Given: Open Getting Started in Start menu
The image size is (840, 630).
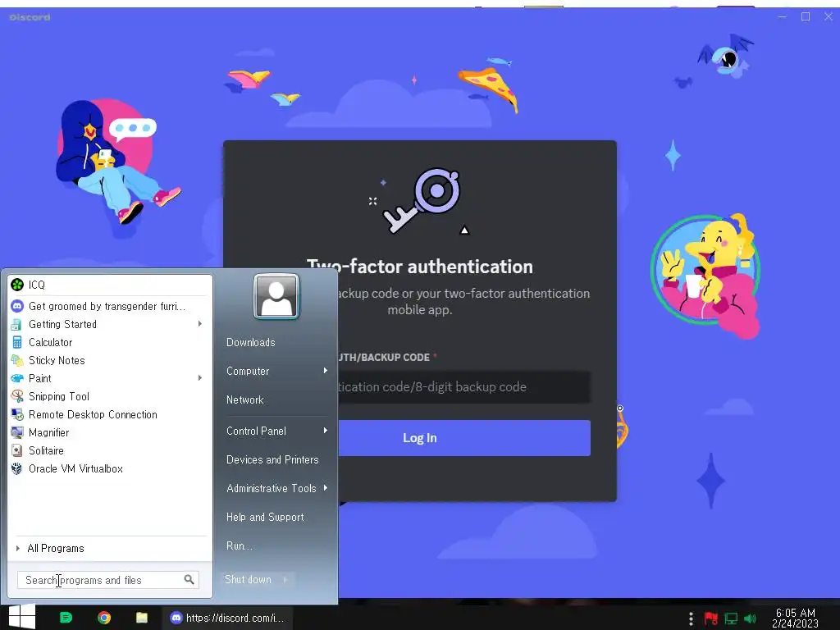Looking at the screenshot, I should 110,324.
